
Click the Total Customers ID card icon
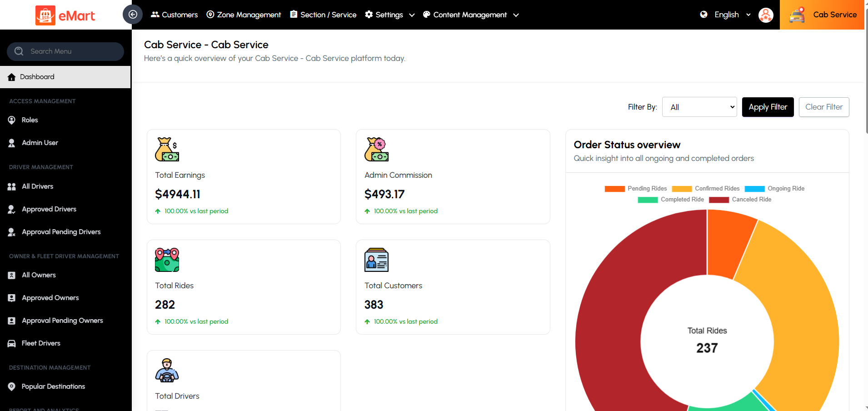coord(376,260)
